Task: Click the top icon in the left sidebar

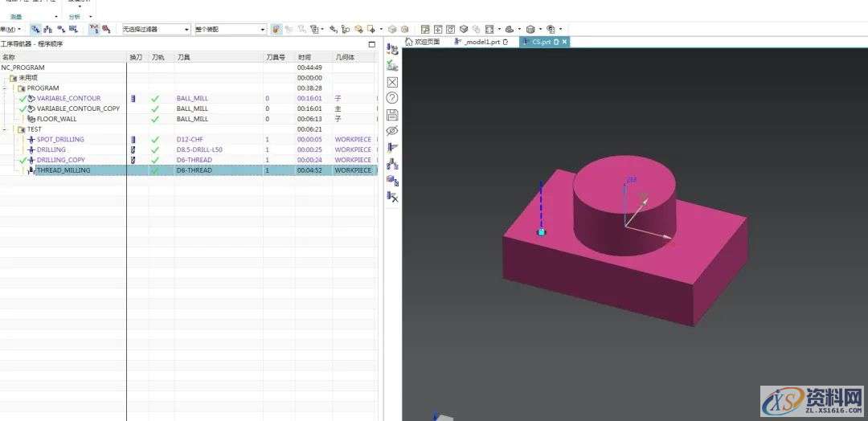Action: tap(392, 50)
